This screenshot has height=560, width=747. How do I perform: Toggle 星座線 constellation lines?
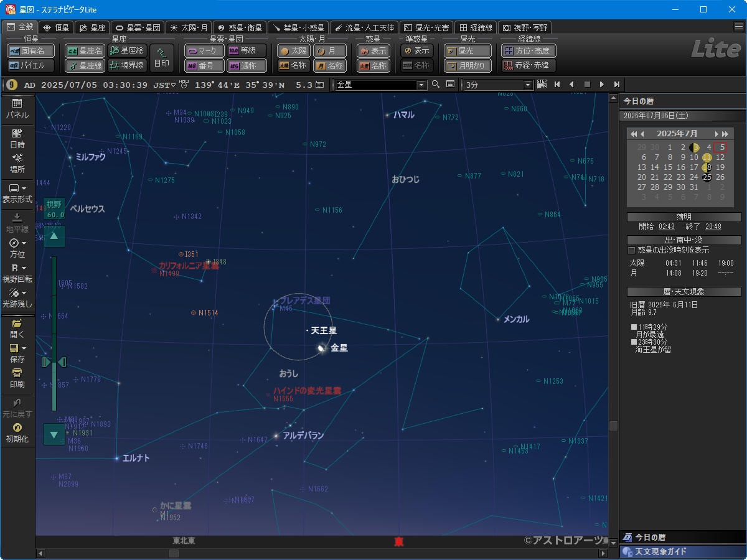coord(85,65)
